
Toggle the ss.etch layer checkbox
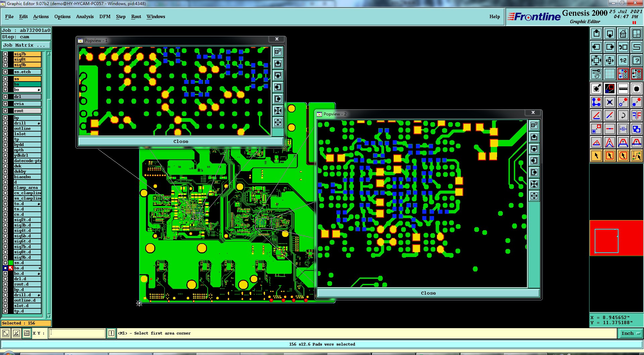click(5, 72)
